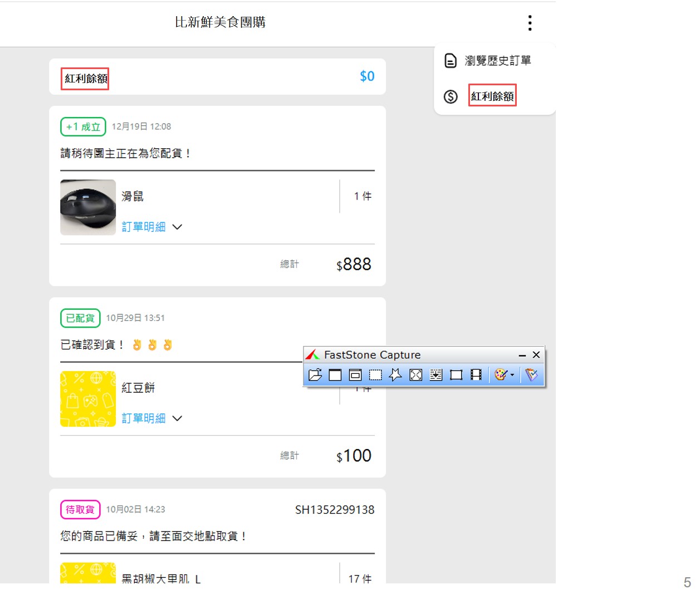Choose rectangular region capture tool
This screenshot has height=599, width=700.
tap(376, 375)
